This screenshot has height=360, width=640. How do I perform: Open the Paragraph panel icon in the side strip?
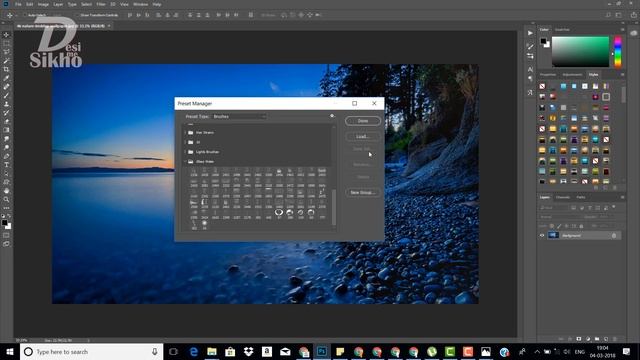pyautogui.click(x=530, y=79)
